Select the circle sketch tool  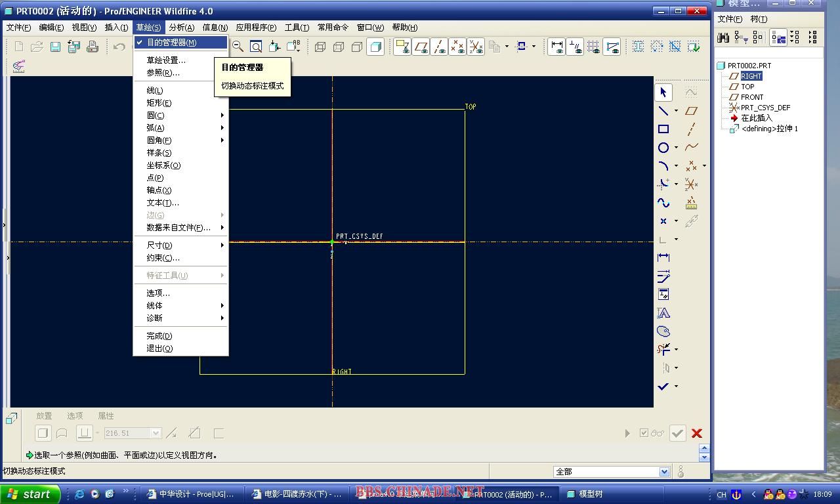coord(663,148)
